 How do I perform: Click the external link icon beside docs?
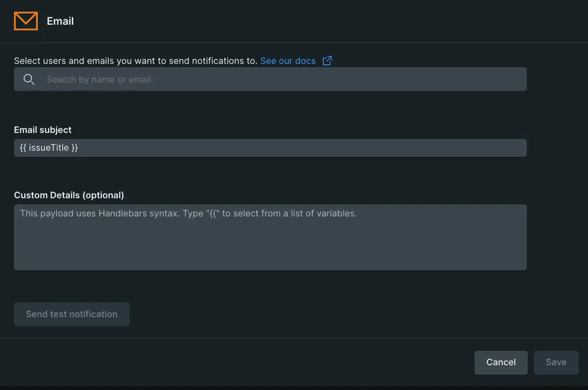(x=327, y=61)
